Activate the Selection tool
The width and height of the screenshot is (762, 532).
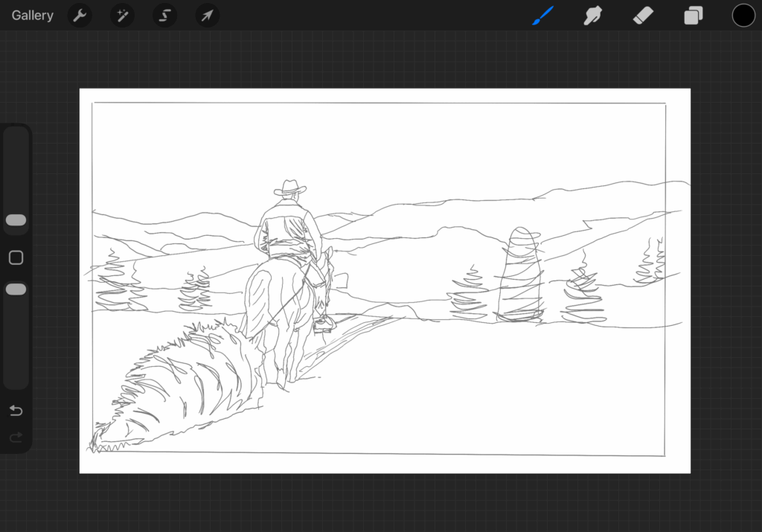164,16
